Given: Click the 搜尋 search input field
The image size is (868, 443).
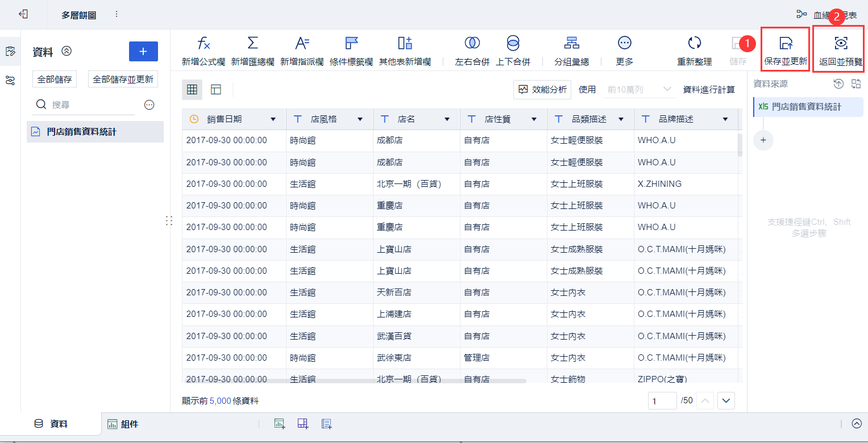Looking at the screenshot, I should [x=91, y=105].
